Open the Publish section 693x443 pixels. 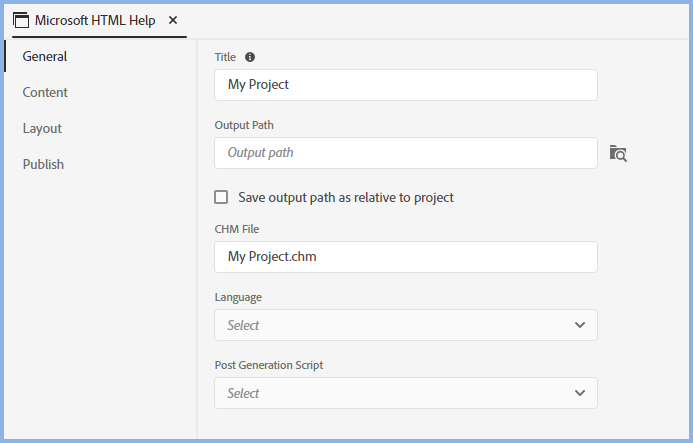point(43,164)
